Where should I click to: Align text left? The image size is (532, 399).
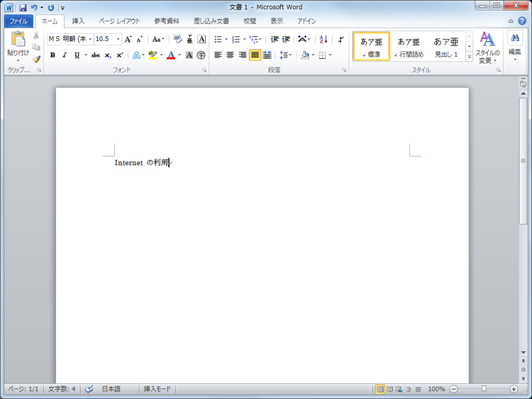click(x=218, y=55)
